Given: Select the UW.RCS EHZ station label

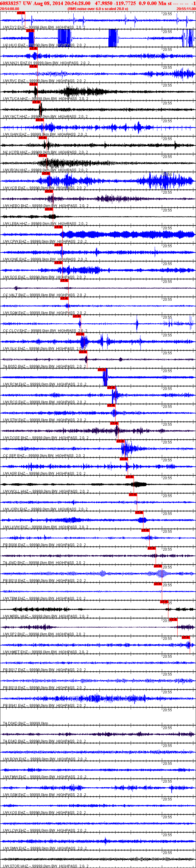Looking at the screenshot, I should (x=44, y=402).
